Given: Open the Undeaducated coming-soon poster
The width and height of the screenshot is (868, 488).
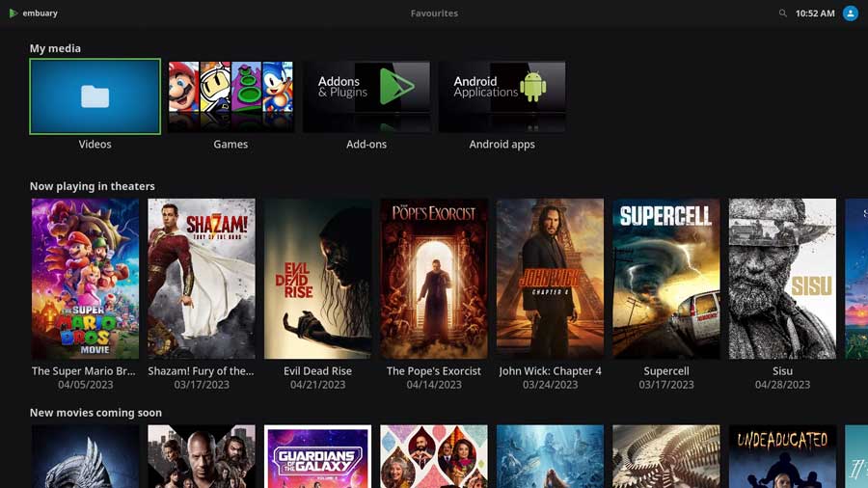Looking at the screenshot, I should click(783, 456).
